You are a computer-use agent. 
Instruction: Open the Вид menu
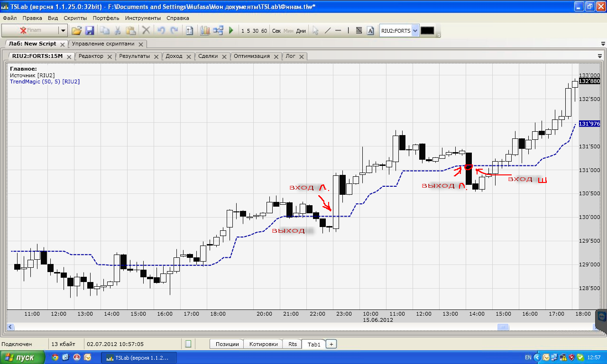tap(53, 18)
